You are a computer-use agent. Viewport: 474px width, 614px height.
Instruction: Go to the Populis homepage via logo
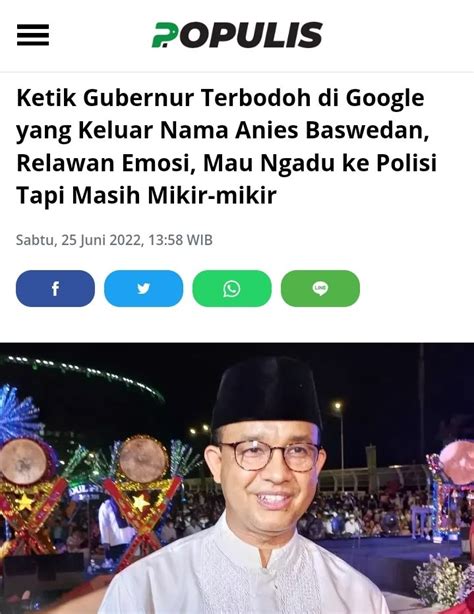click(237, 35)
